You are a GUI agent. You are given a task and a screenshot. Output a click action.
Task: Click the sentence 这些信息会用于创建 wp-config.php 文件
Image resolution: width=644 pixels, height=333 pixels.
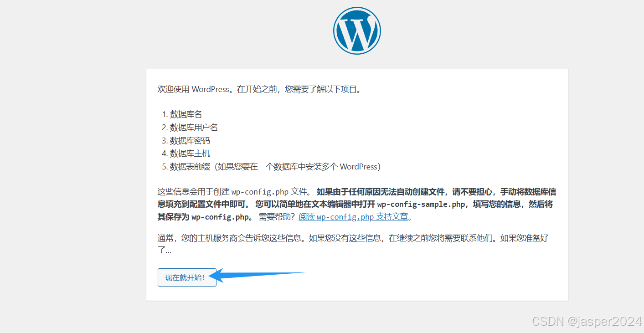[235, 191]
